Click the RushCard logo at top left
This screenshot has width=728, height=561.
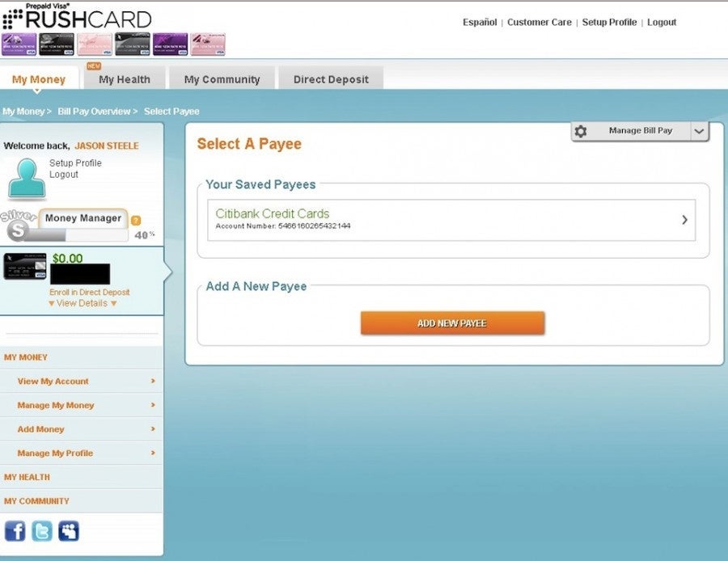(77, 18)
